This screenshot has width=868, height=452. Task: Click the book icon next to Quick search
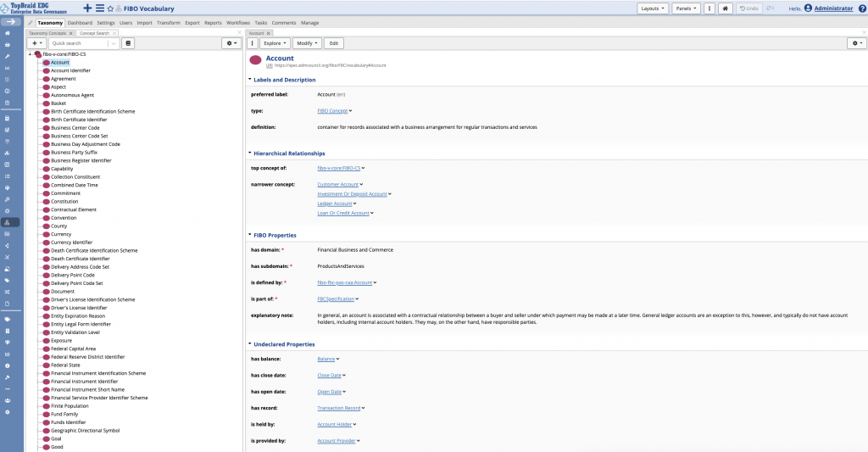[128, 43]
